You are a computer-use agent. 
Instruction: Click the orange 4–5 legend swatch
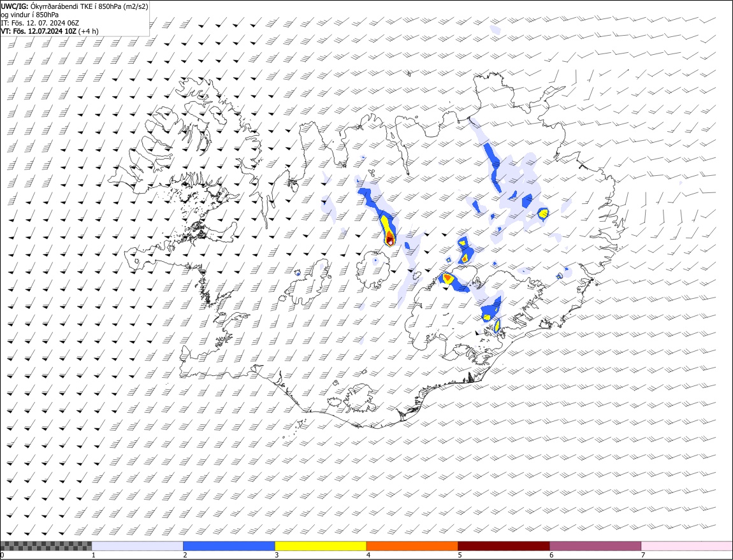[x=412, y=546]
